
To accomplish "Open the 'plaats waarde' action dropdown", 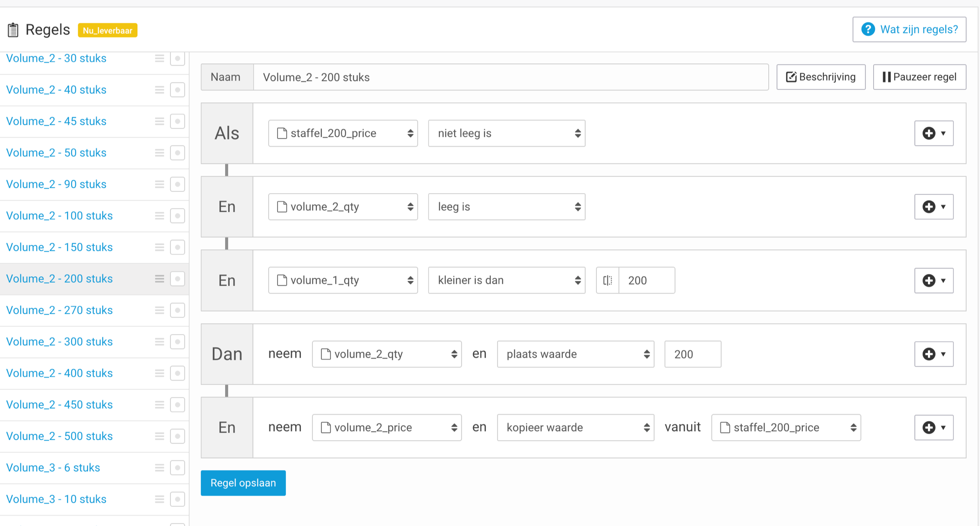I will (x=575, y=354).
